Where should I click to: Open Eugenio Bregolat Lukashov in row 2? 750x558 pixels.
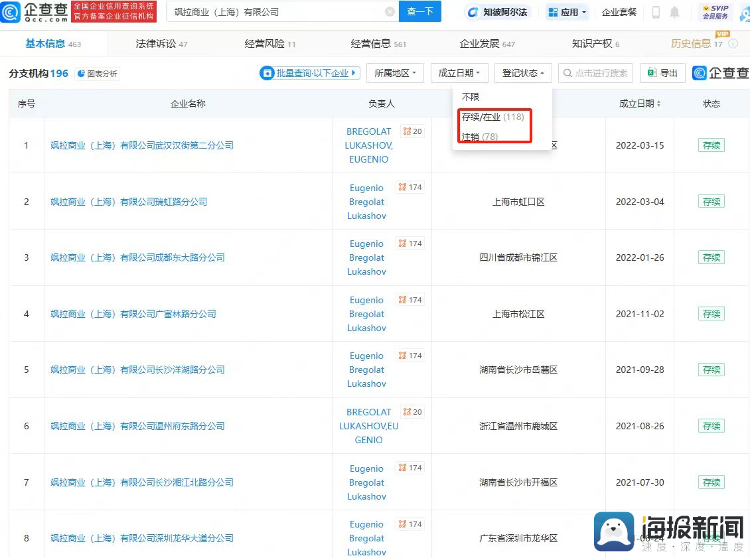coord(367,202)
